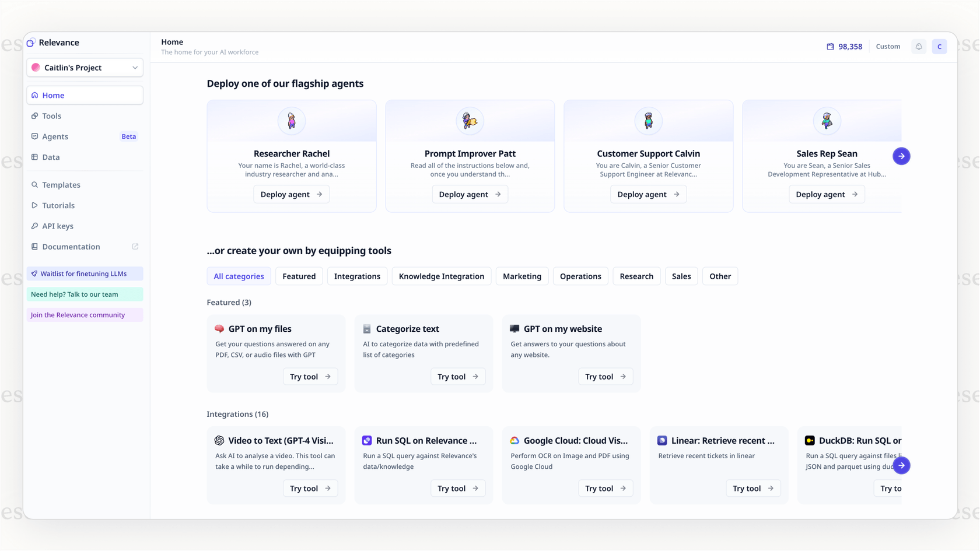Click the notification bell icon
Viewport: 980px width, 551px height.
(x=918, y=46)
